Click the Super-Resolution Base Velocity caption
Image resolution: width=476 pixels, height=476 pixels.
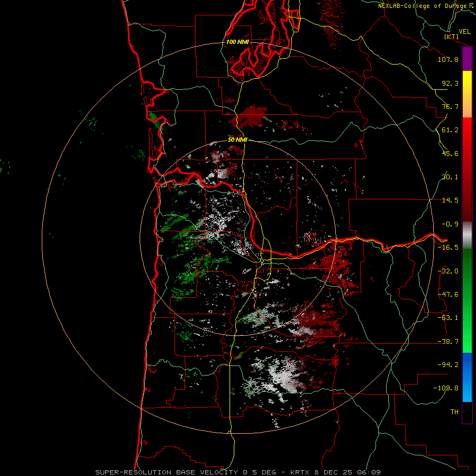[x=238, y=472]
